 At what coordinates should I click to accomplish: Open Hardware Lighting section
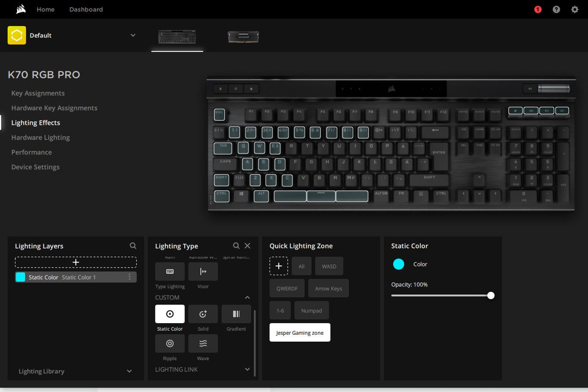40,137
